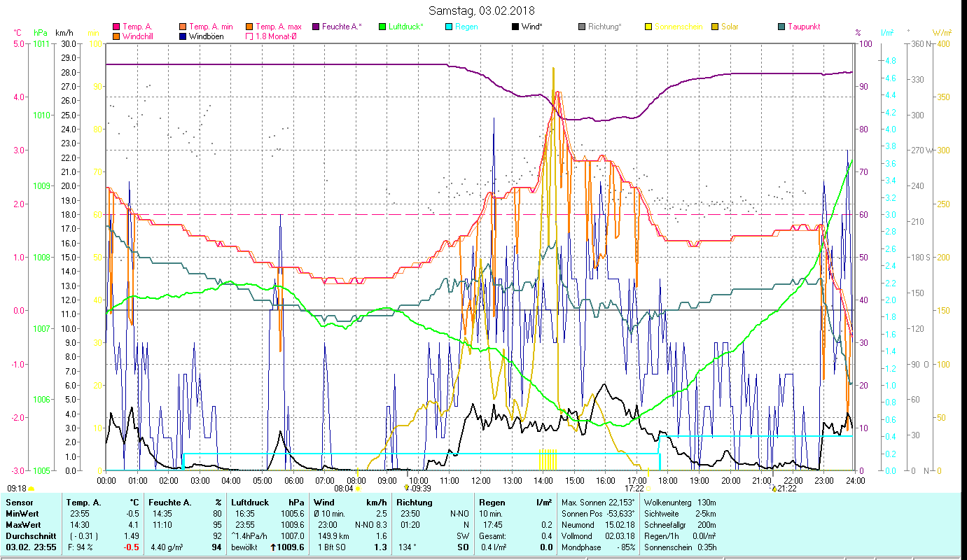Click the 'Schneefallgr 200m' entry
The height and width of the screenshot is (560, 967).
tap(680, 525)
